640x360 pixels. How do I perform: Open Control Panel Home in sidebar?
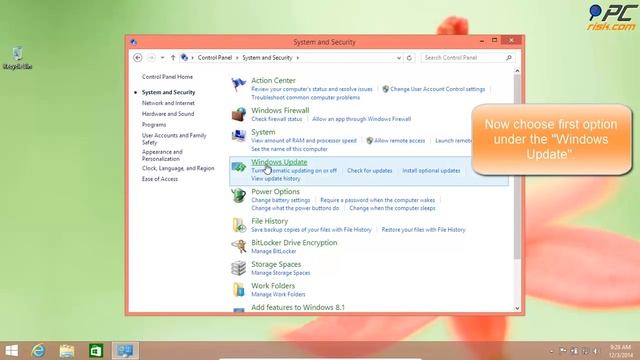(167, 77)
